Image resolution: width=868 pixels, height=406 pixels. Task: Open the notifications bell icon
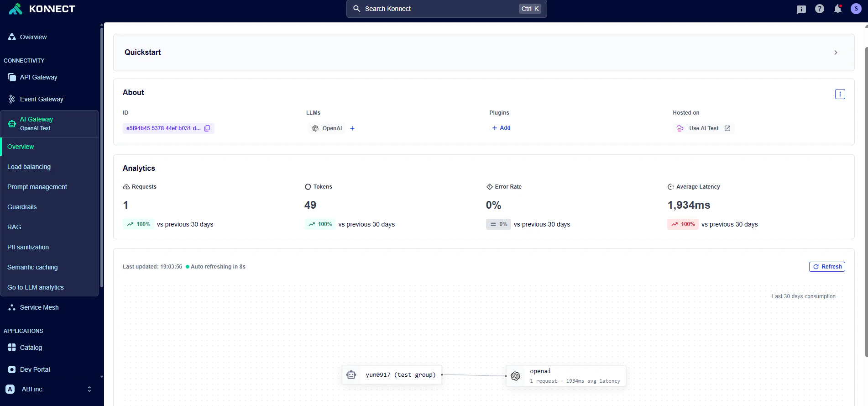click(x=838, y=9)
